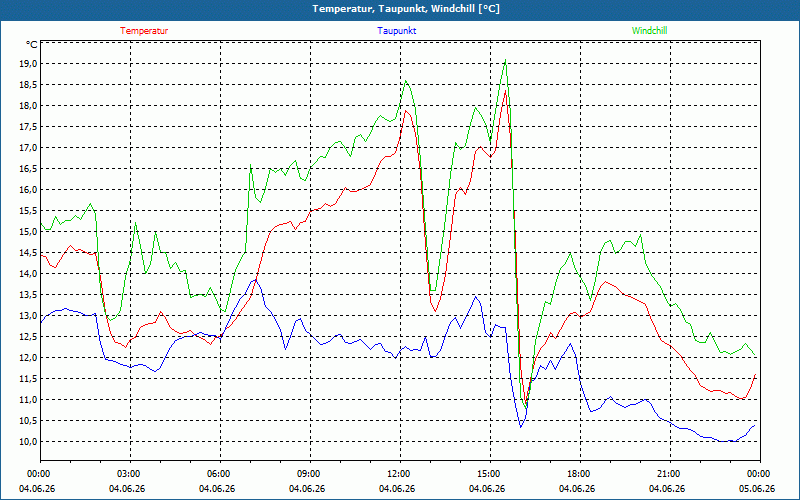
Task: Click the chart title 'Temperatur, Taupunkt, Windchill [°C]'
Action: (406, 9)
